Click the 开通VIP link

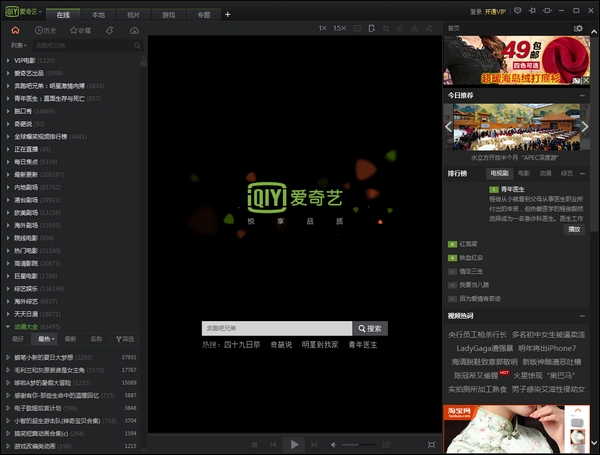pyautogui.click(x=495, y=11)
